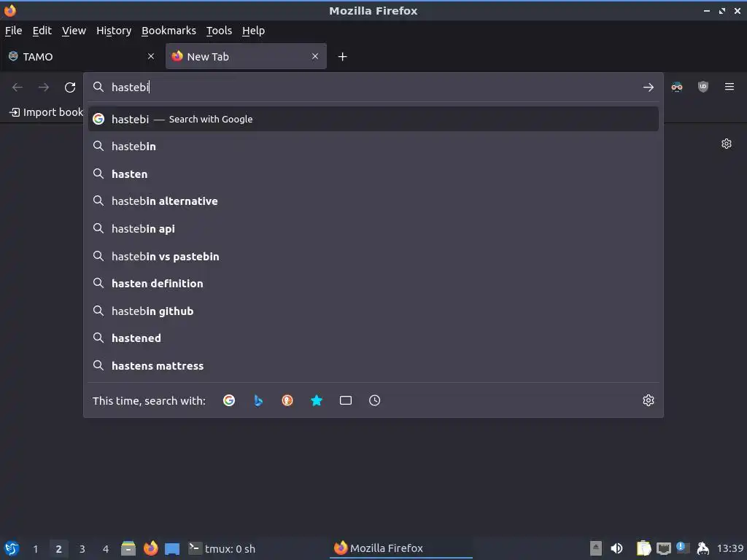Launch file manager from taskbar
This screenshot has width=747, height=560.
coord(128,548)
